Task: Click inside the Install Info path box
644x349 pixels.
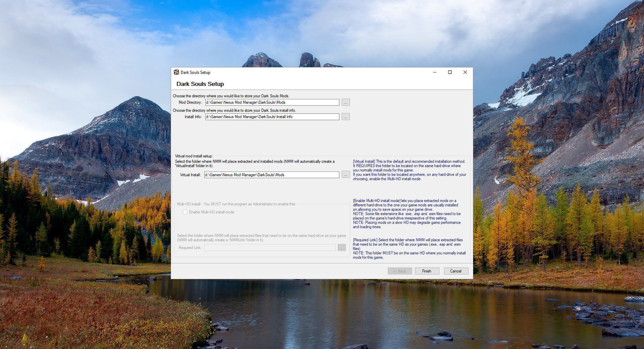Action: coord(272,117)
